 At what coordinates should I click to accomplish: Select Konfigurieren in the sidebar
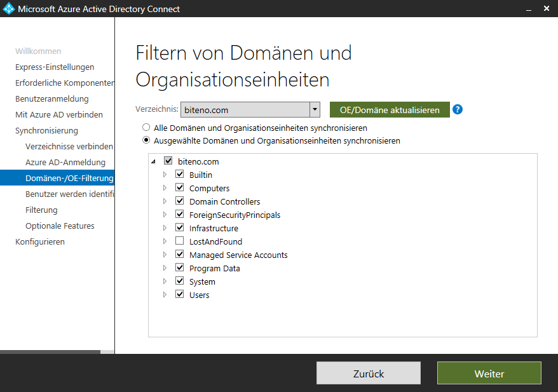(x=40, y=242)
